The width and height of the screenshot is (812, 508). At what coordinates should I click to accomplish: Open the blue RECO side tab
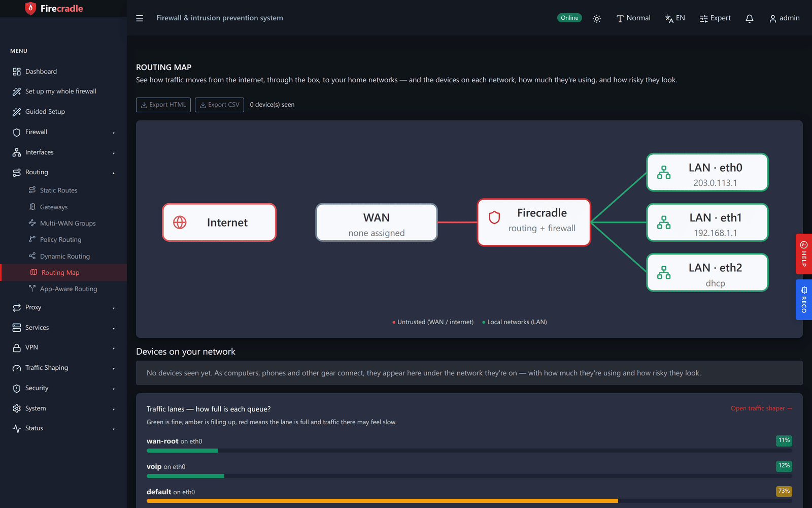click(x=804, y=300)
